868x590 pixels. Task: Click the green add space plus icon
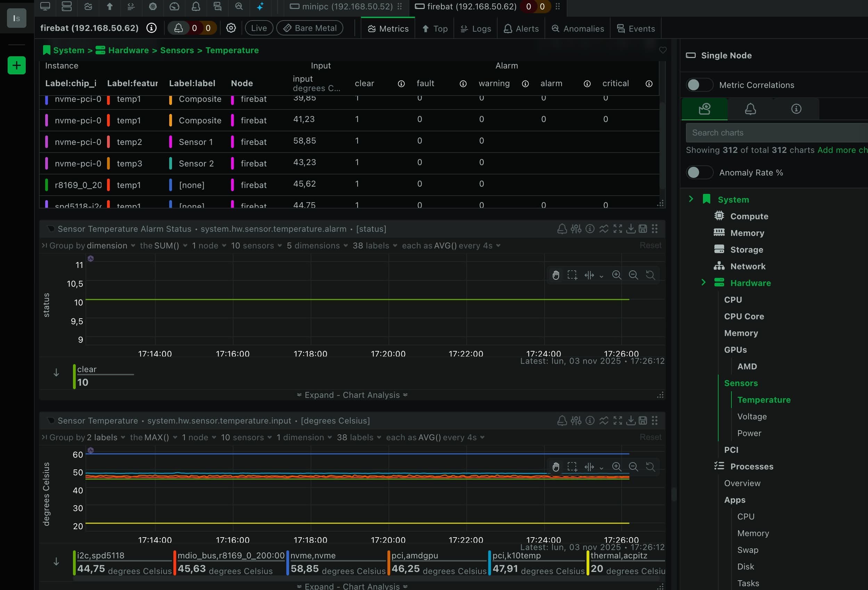(16, 66)
